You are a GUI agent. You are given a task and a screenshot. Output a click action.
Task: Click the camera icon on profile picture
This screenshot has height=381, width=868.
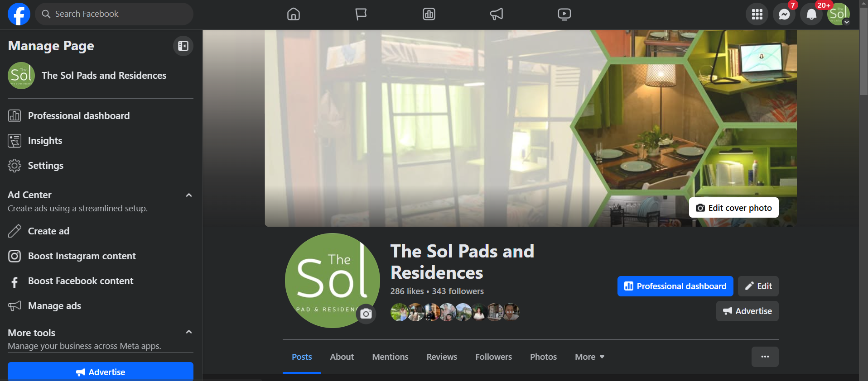366,314
